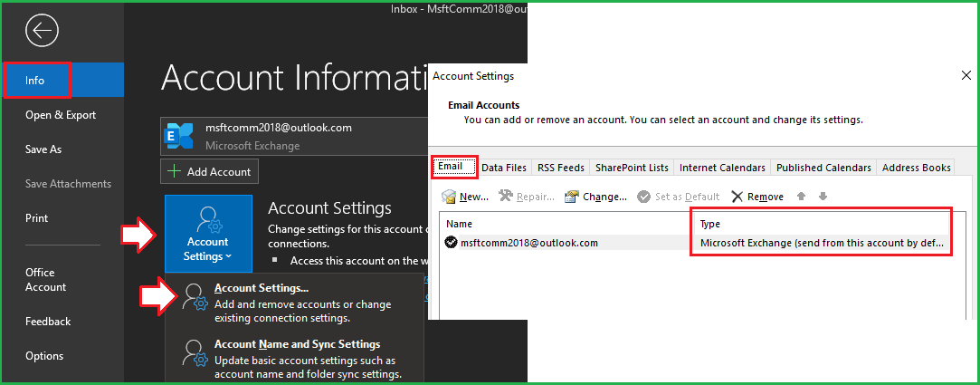Click the Microsoft Exchange account icon
The image size is (980, 385).
coord(178,137)
